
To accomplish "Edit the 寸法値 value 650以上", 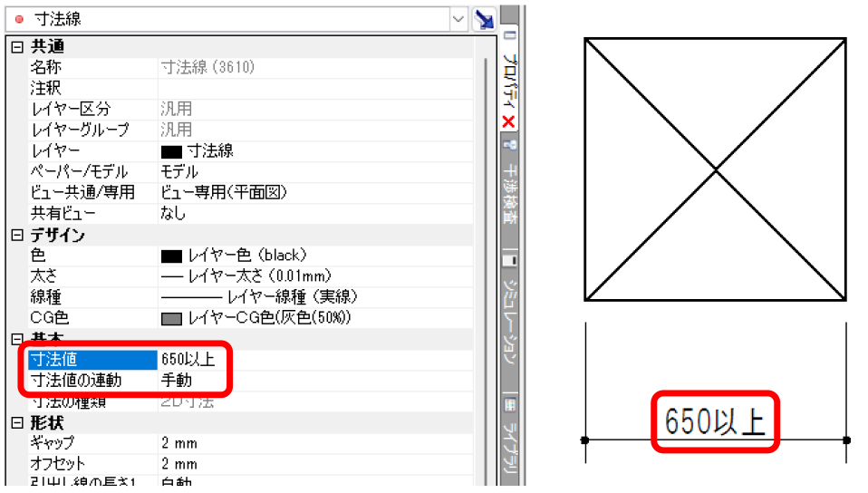I will pos(188,360).
